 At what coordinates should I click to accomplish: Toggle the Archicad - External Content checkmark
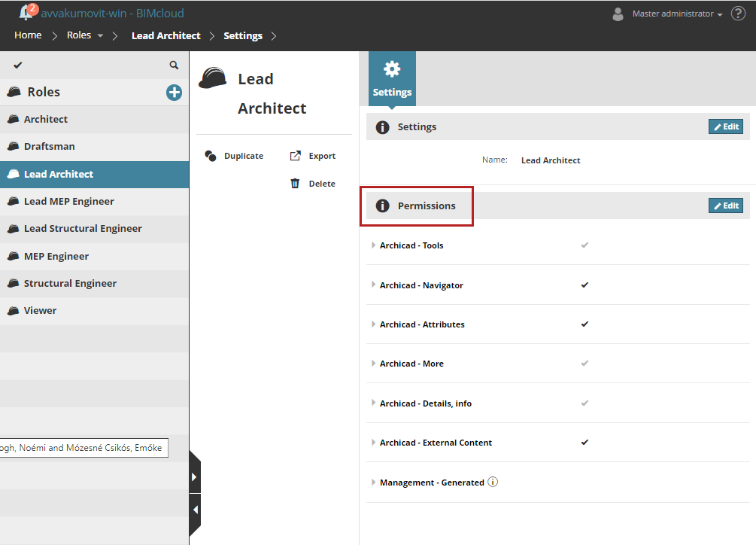pyautogui.click(x=584, y=443)
